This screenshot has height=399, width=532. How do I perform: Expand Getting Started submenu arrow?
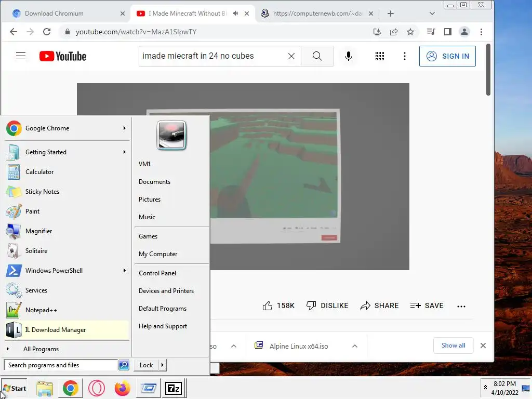[125, 152]
